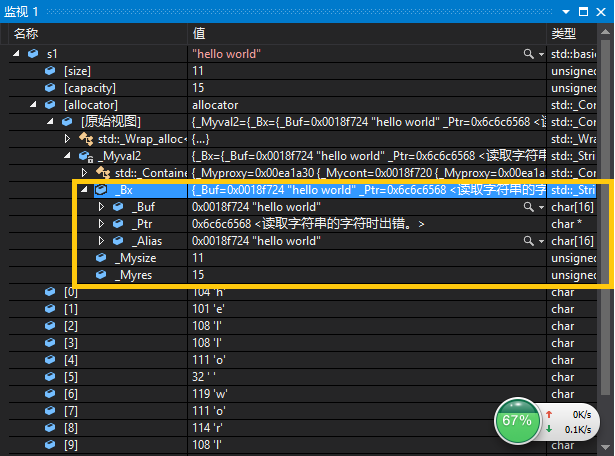The height and width of the screenshot is (456, 615).
Task: Click the vertical scrollbar down arrow
Action: pos(605,447)
